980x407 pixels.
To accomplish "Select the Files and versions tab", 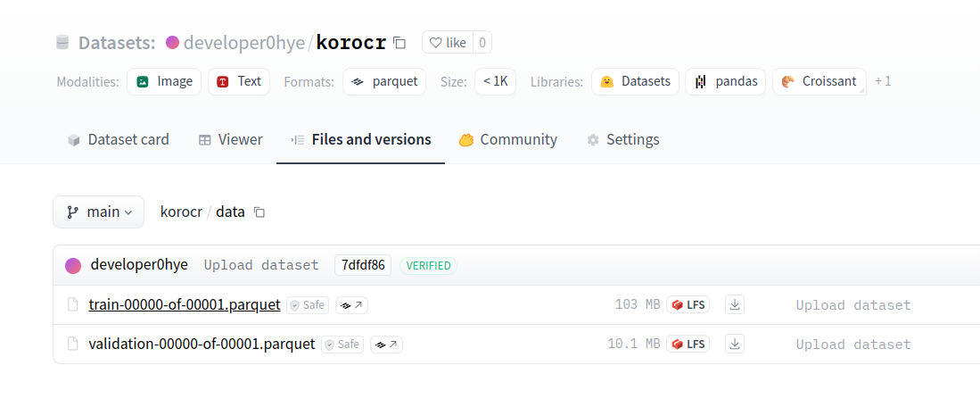I will 360,139.
